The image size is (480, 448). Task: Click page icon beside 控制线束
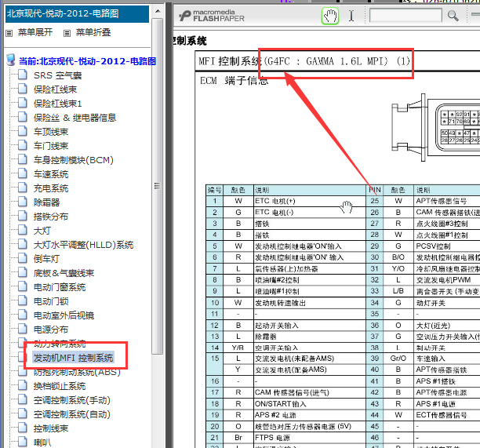(22, 427)
